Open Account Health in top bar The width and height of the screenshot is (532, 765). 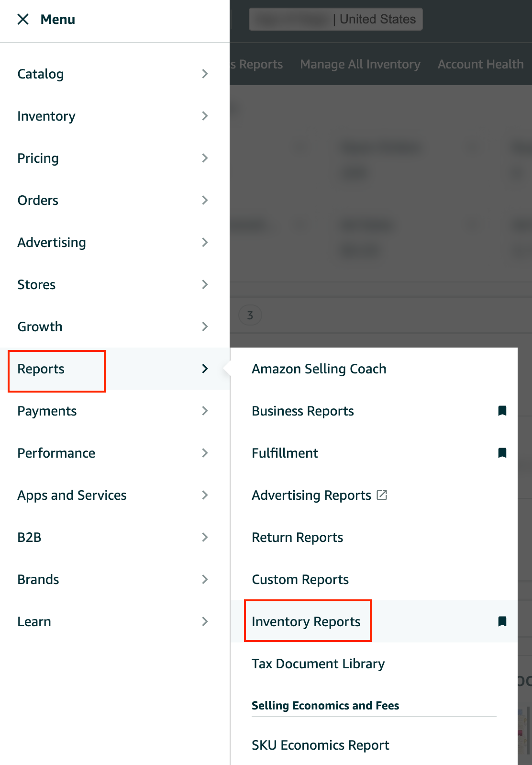(481, 64)
